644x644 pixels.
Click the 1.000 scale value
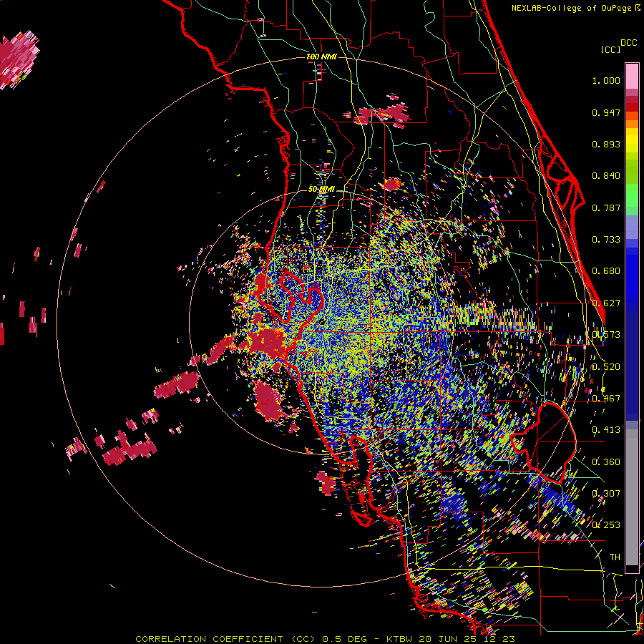tap(606, 80)
